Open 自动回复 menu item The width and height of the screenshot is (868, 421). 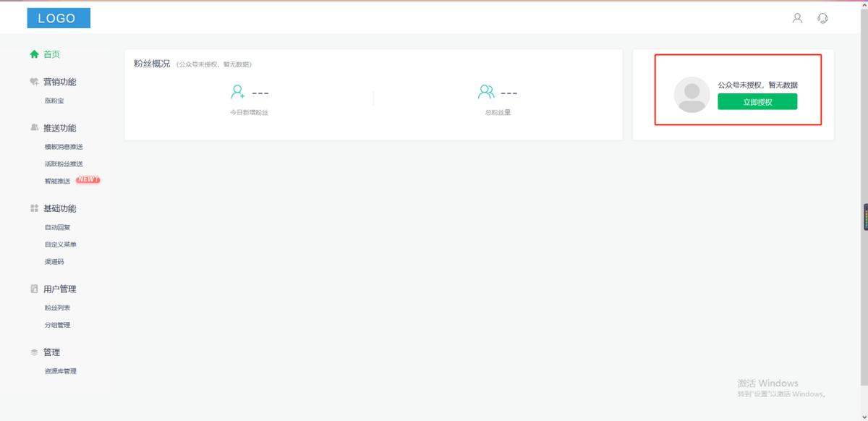[x=57, y=227]
